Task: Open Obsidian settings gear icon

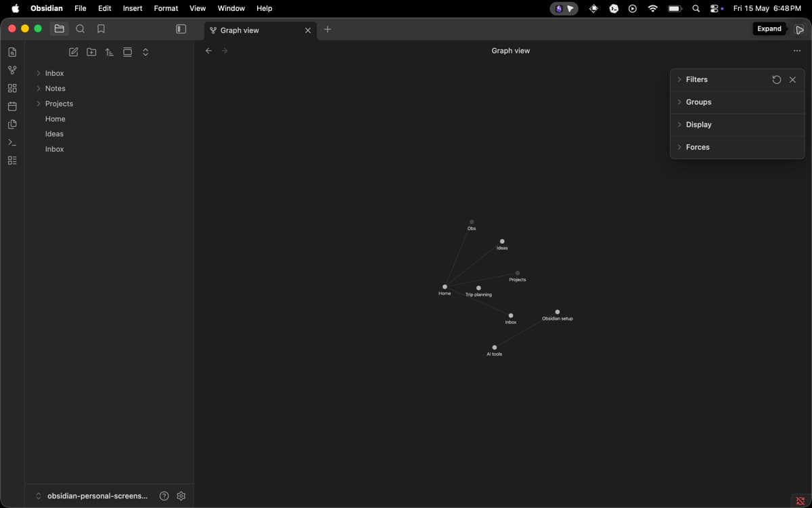Action: [181, 496]
